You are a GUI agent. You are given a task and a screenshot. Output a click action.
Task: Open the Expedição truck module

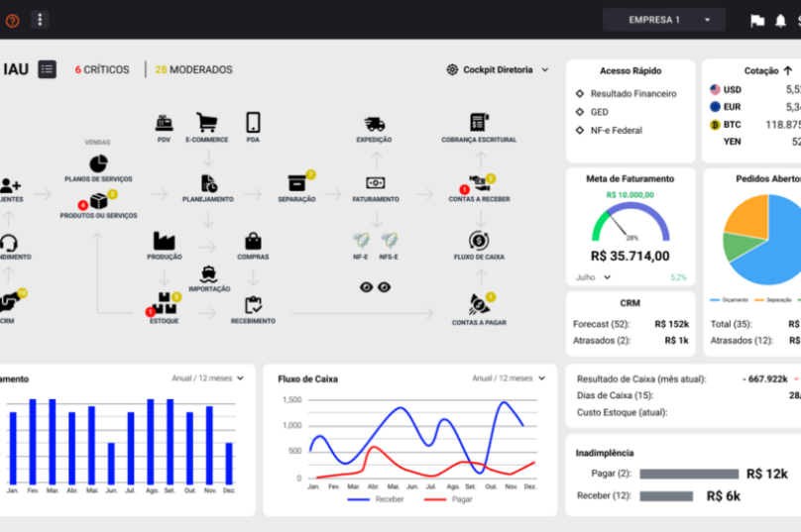(375, 124)
